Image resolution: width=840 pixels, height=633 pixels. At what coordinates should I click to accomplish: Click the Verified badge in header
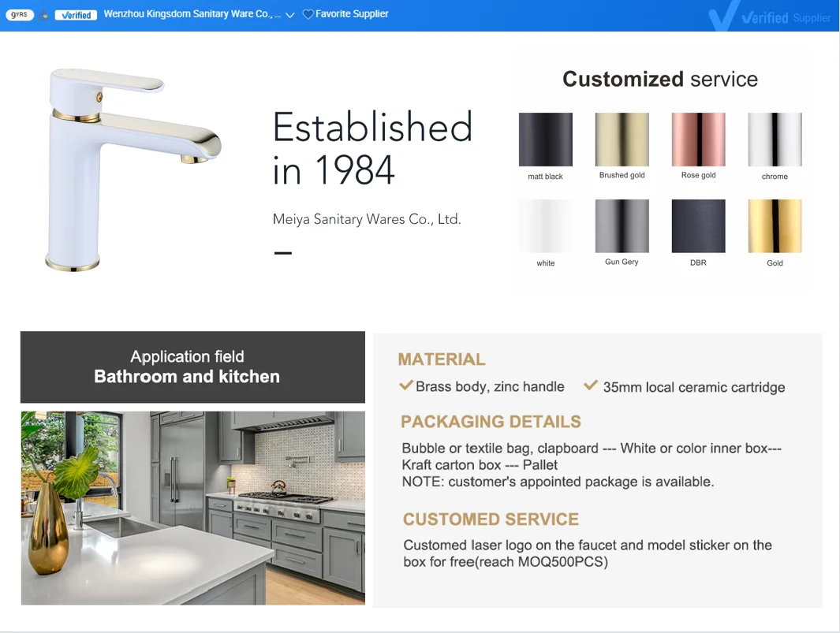coord(76,15)
